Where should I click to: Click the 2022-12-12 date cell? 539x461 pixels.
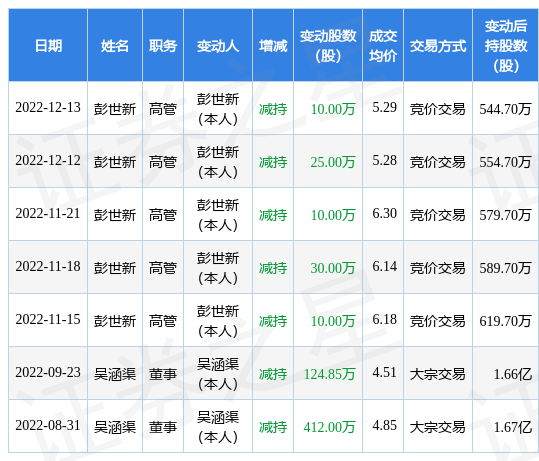(x=48, y=161)
